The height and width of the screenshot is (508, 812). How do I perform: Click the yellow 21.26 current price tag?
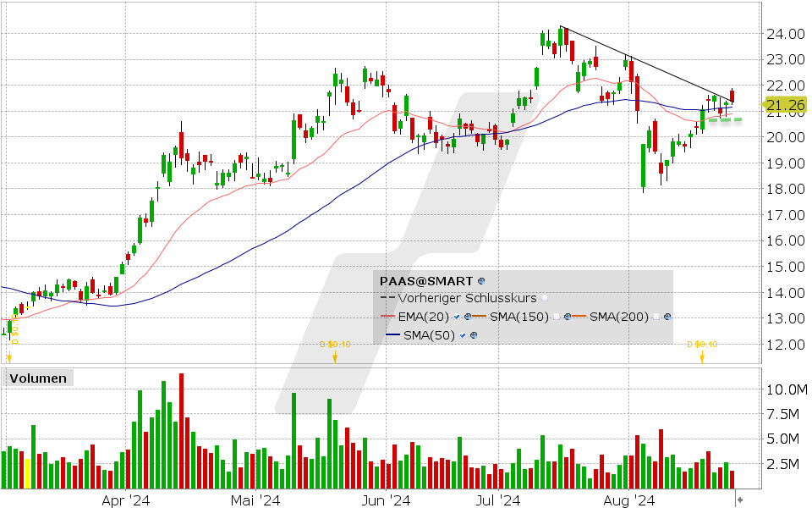(x=785, y=105)
